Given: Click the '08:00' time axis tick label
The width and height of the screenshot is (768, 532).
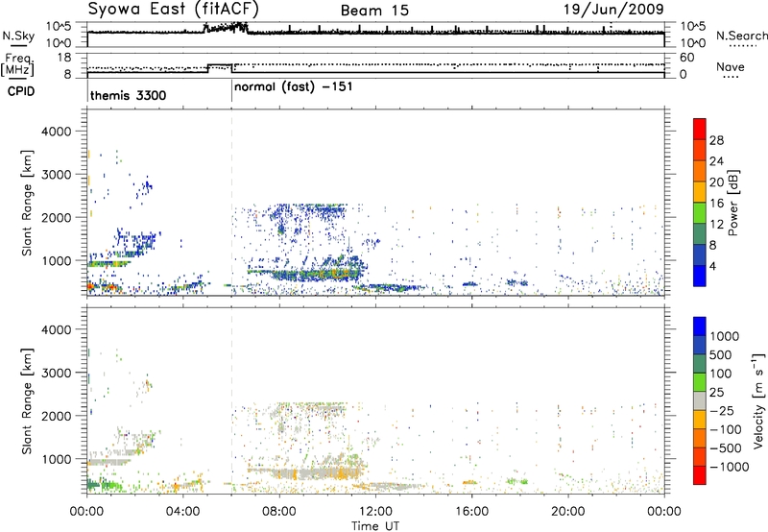Looking at the screenshot, I should pyautogui.click(x=279, y=512).
